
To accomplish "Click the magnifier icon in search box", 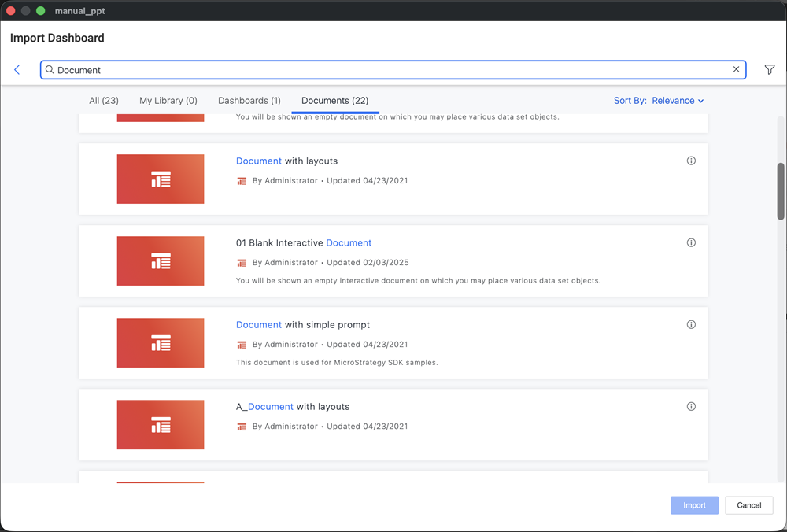I will click(x=50, y=70).
